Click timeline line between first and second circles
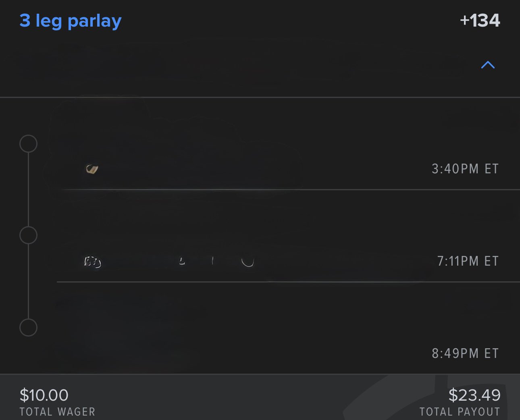This screenshot has height=420, width=520. coord(28,189)
